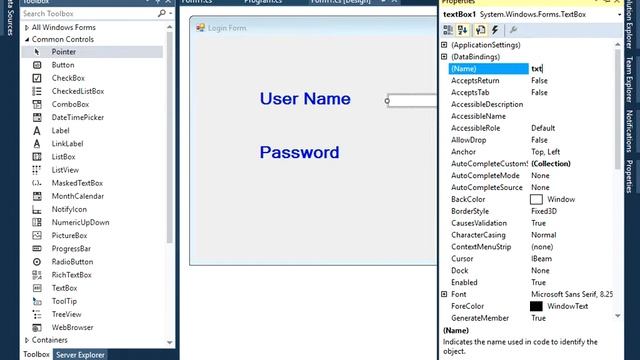Screen dimensions: 640x360
Task: Choose the PictureBox control icon
Action: pyautogui.click(x=37, y=236)
